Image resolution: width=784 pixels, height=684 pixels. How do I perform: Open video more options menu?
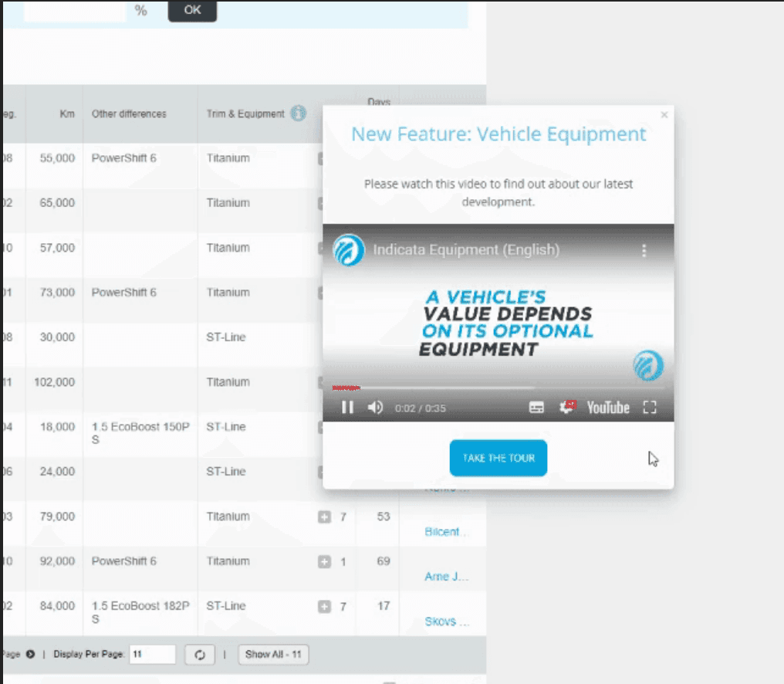click(x=644, y=250)
